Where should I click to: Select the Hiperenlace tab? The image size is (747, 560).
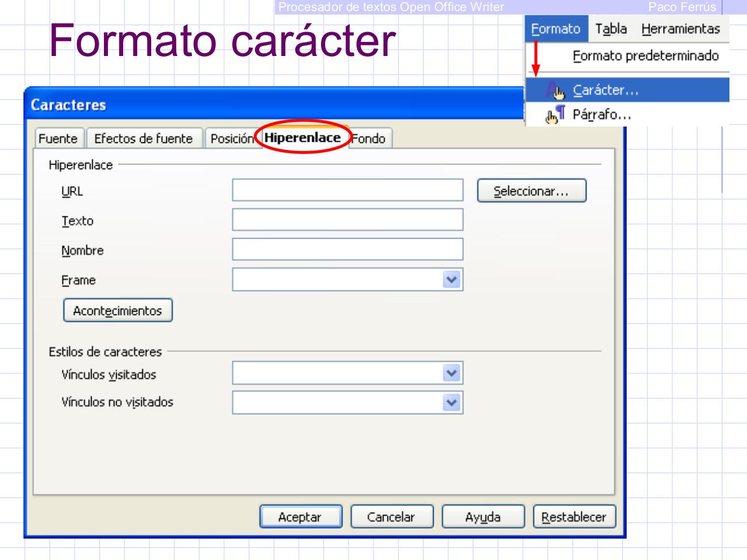click(x=304, y=139)
